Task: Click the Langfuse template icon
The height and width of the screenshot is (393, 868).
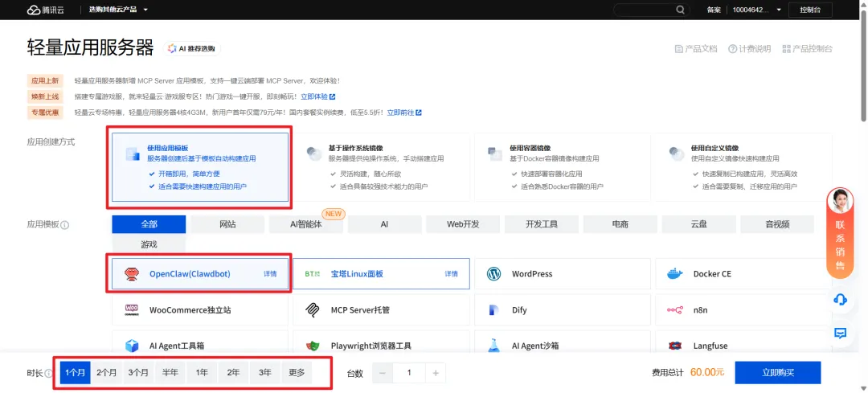Action: pos(674,346)
